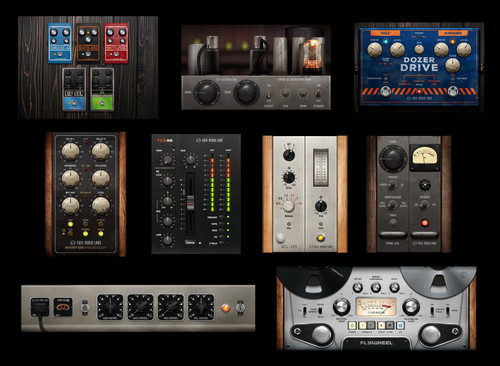Click the red lamp on the VPRE preamp
500x366 pixels.
[x=424, y=223]
